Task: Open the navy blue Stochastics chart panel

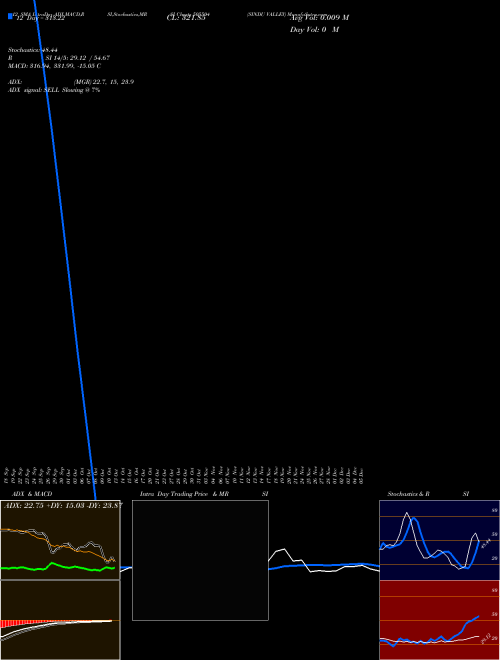Action: tap(439, 540)
